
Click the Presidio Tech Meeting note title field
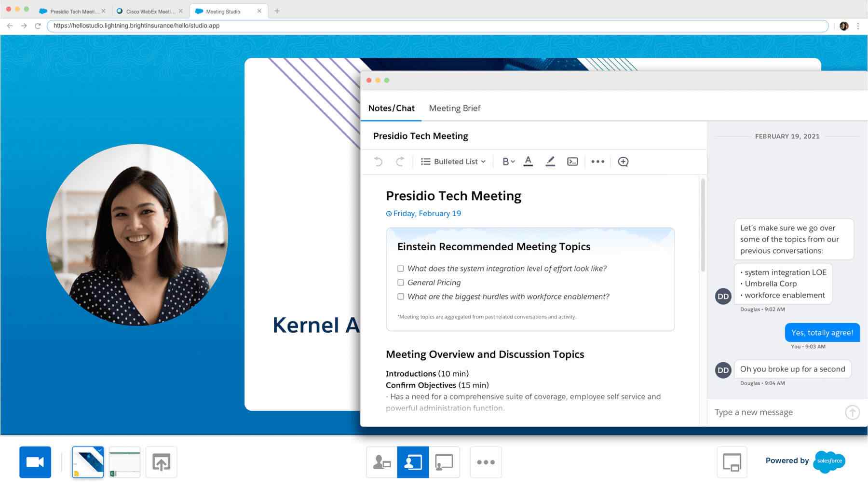pos(420,136)
